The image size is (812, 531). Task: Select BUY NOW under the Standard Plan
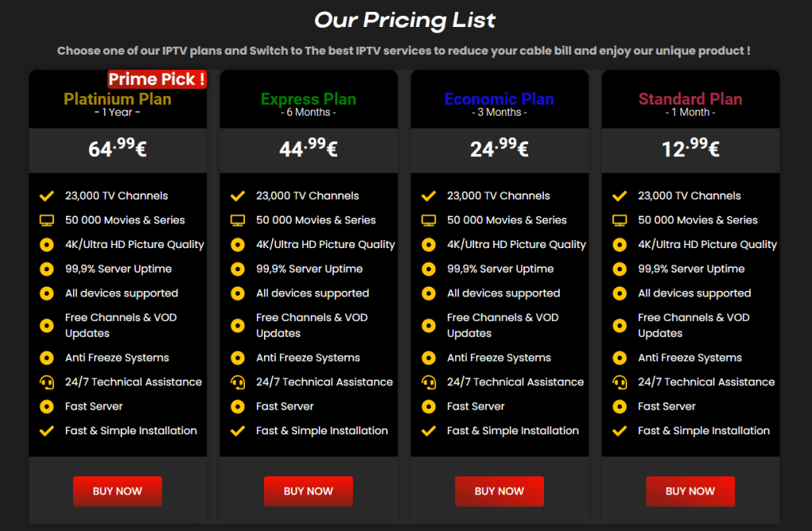(690, 491)
